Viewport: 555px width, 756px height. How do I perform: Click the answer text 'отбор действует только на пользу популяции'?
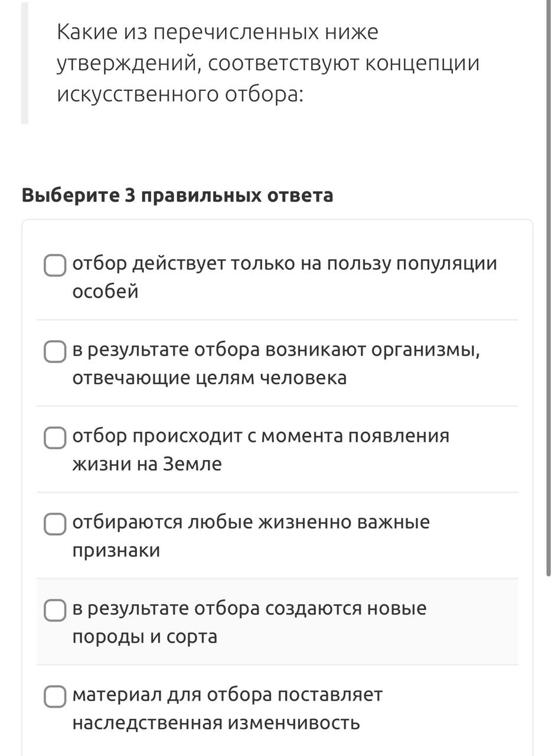(285, 263)
